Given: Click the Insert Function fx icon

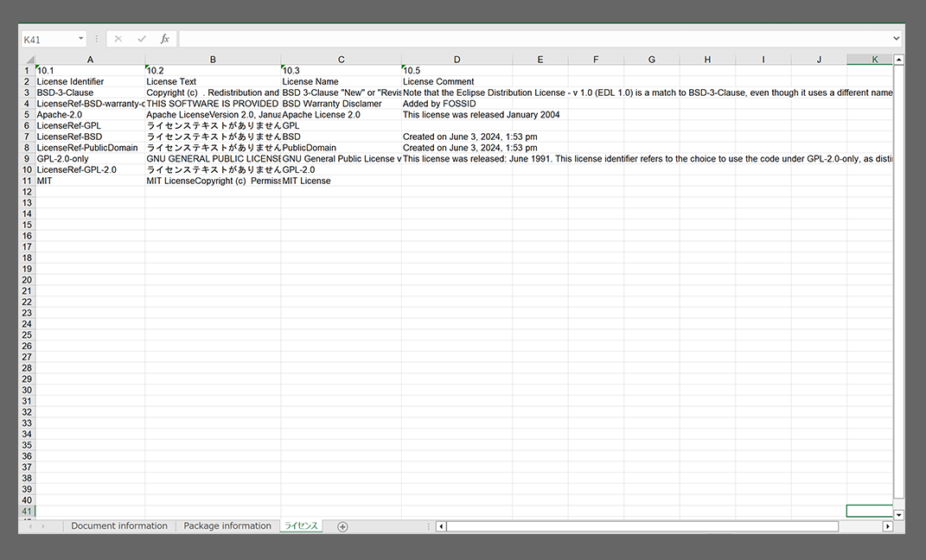Looking at the screenshot, I should [165, 39].
